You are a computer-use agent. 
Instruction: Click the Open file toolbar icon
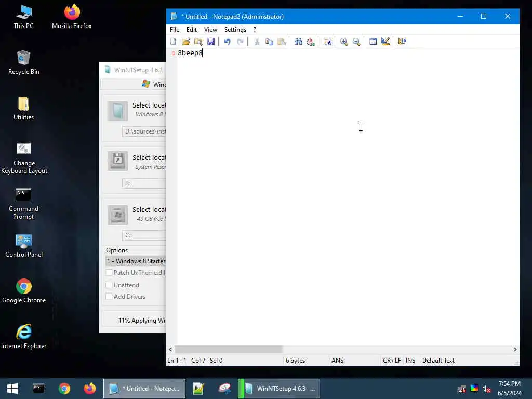(x=185, y=42)
